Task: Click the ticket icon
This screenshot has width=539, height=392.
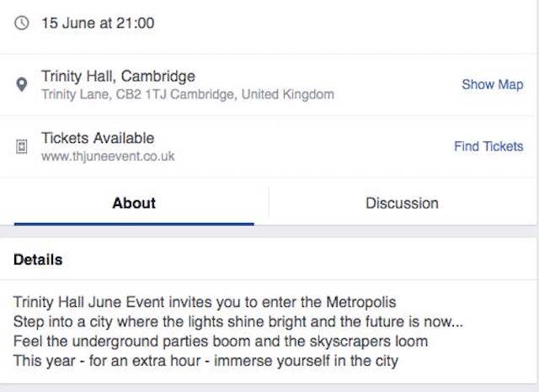Action: pyautogui.click(x=22, y=146)
